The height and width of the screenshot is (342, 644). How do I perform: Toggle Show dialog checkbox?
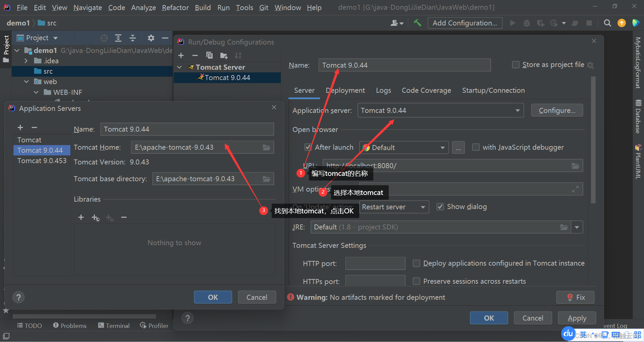pyautogui.click(x=440, y=207)
